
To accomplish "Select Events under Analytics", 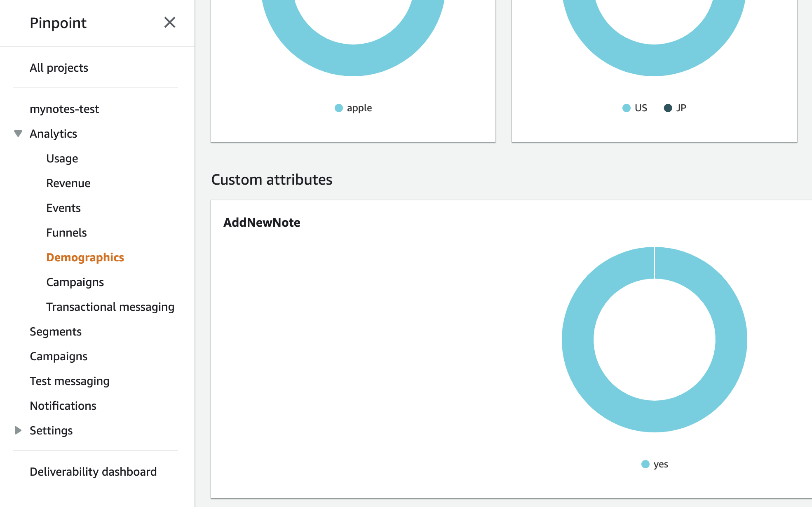I will pos(63,208).
